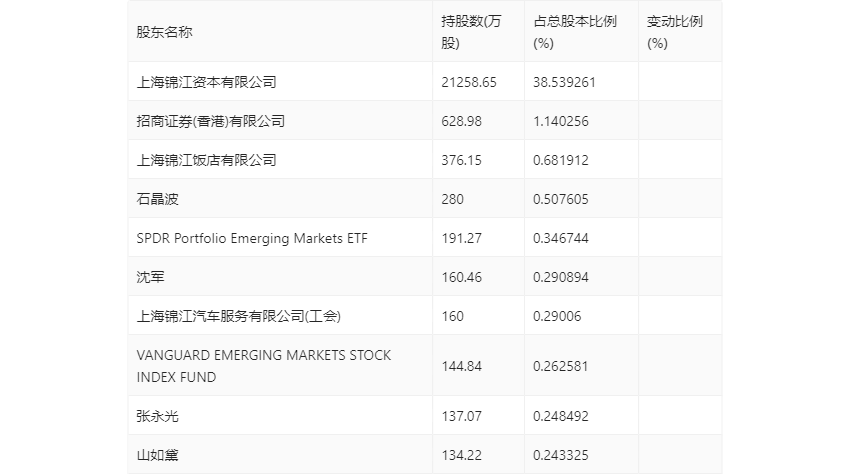
Task: Click the 变动比例(%) column header
Action: click(x=675, y=32)
